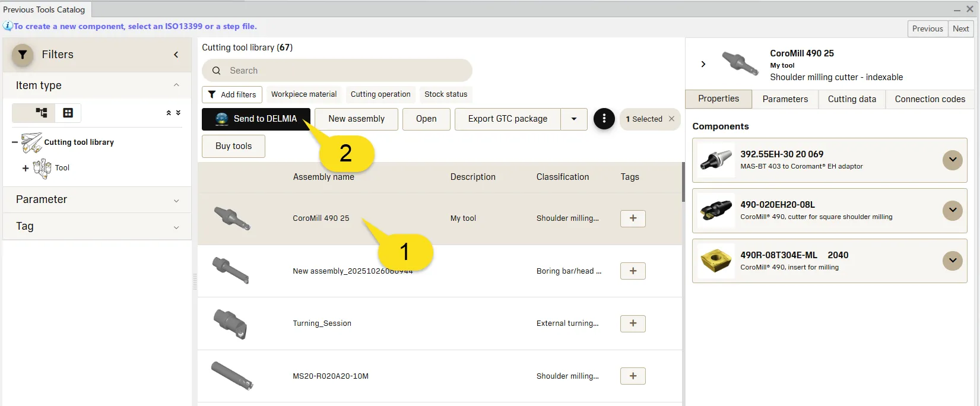Viewport: 980px width, 406px height.
Task: Send the selected assembly to DELMIA
Action: (x=256, y=119)
